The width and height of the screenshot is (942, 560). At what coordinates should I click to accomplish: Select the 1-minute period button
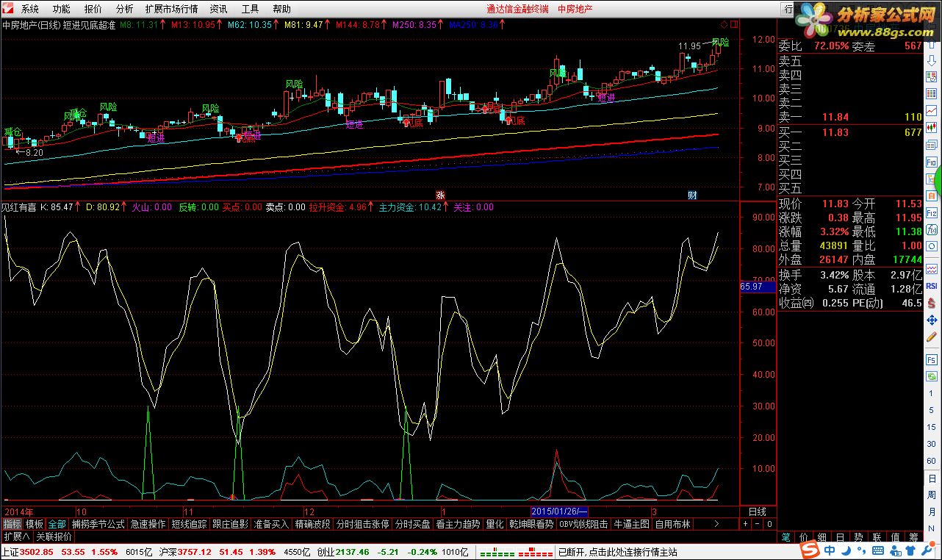(931, 393)
